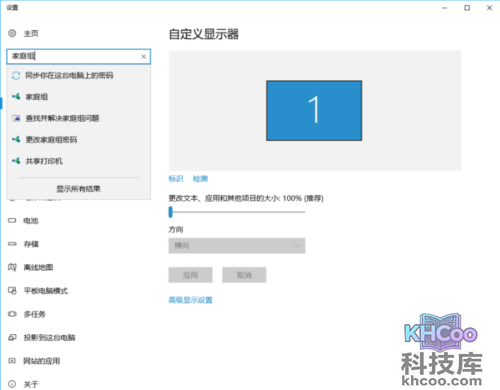Open the 存储 settings page
This screenshot has height=390, width=500.
pos(31,244)
